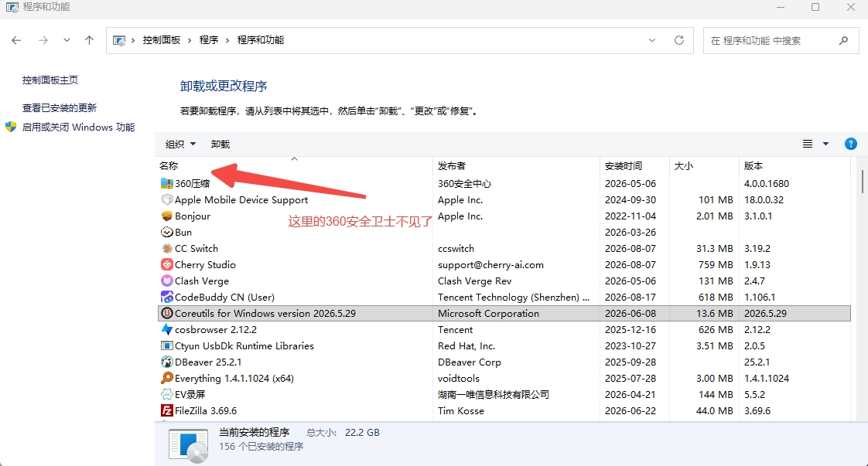This screenshot has width=868, height=466.
Task: Click the EV录屏 icon
Action: click(166, 394)
